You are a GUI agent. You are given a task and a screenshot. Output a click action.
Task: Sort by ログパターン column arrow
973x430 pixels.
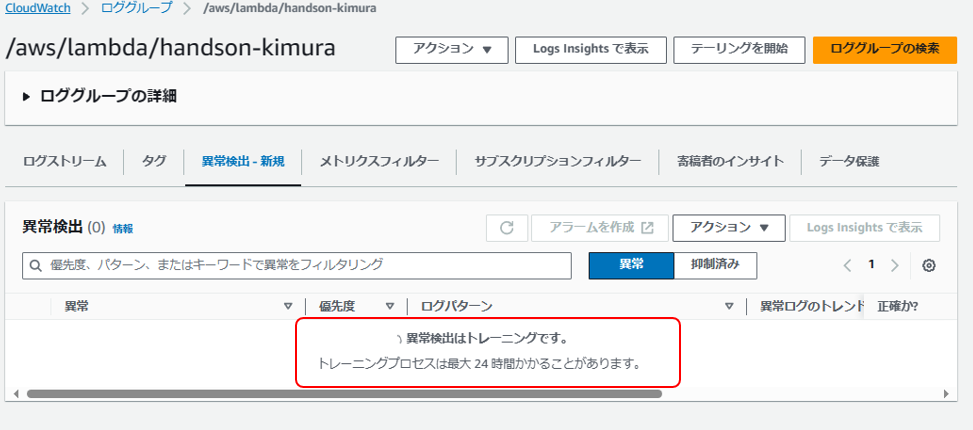coord(730,306)
